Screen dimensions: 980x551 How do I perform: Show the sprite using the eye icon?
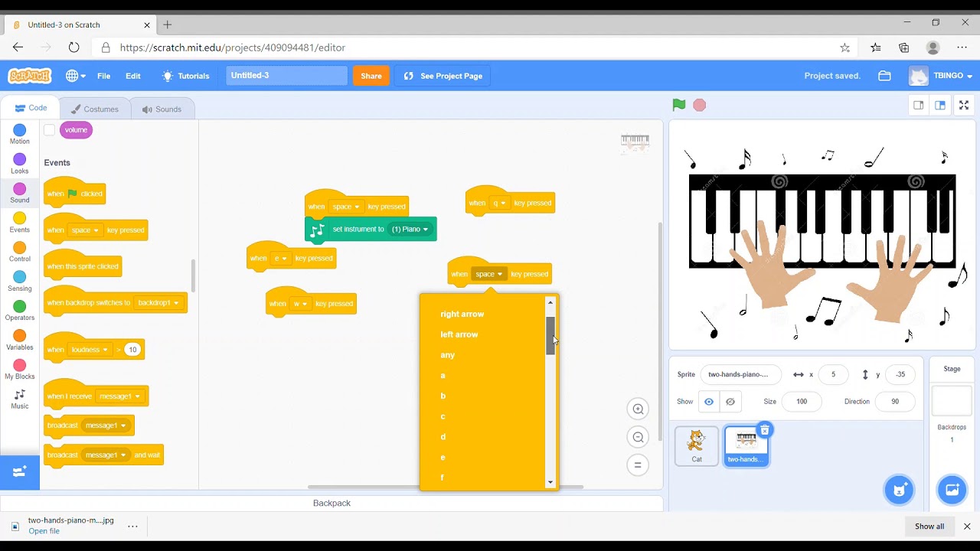pos(709,402)
